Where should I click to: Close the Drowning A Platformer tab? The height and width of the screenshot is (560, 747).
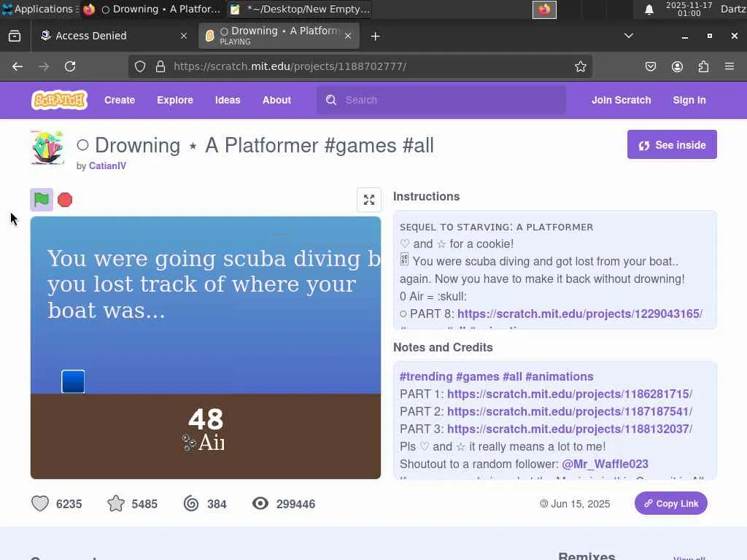[348, 36]
